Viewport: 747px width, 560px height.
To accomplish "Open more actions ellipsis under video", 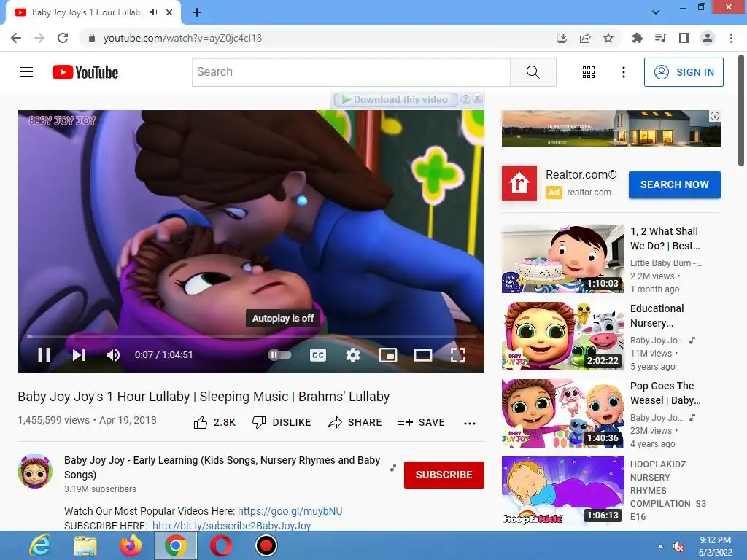I will 470,424.
